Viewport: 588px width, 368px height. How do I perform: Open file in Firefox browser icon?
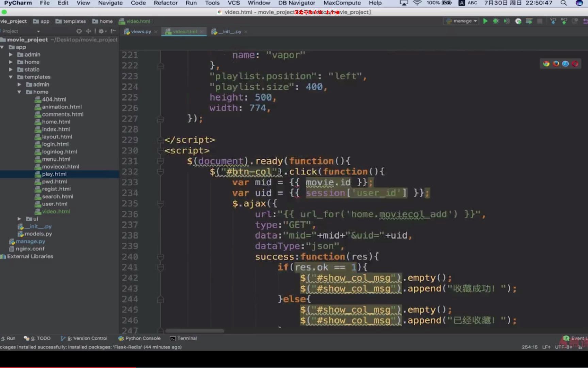click(x=556, y=64)
